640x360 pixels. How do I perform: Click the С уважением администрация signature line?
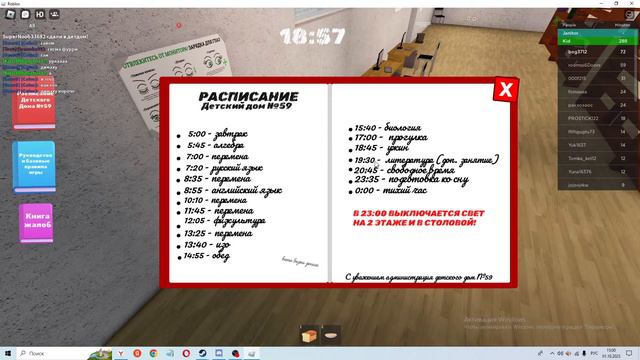pos(419,277)
